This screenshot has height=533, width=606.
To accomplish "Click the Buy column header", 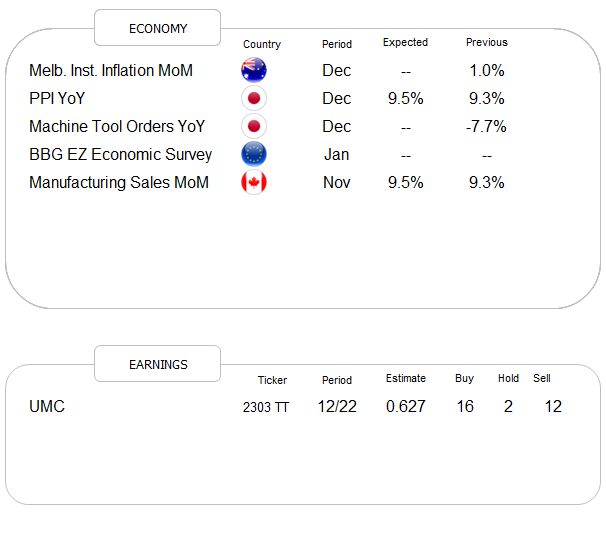I will click(465, 378).
